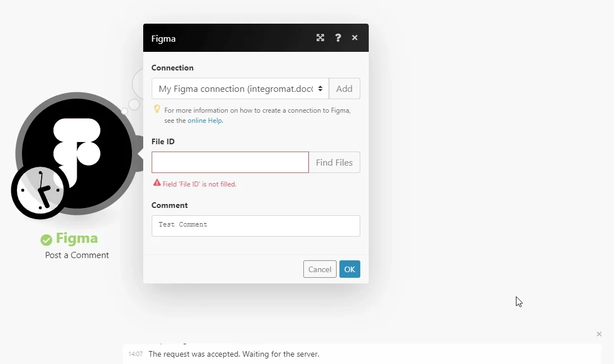This screenshot has width=614, height=364.
Task: Add a new Figma connection
Action: coord(344,89)
